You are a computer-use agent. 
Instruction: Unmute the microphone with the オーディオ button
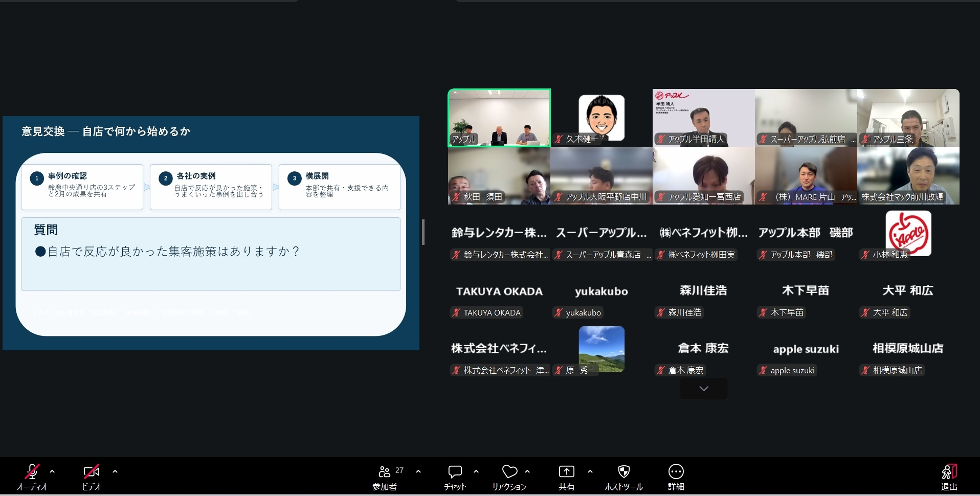pyautogui.click(x=32, y=477)
